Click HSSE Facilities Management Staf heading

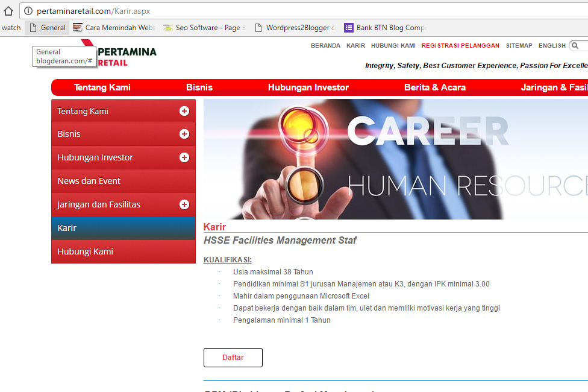point(280,240)
